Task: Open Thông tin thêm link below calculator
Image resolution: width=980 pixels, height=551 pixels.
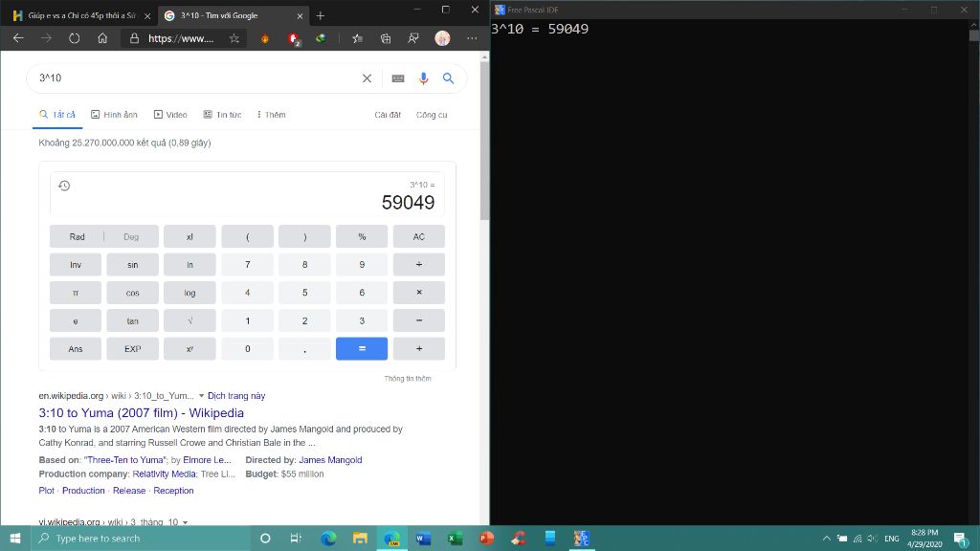Action: (408, 379)
